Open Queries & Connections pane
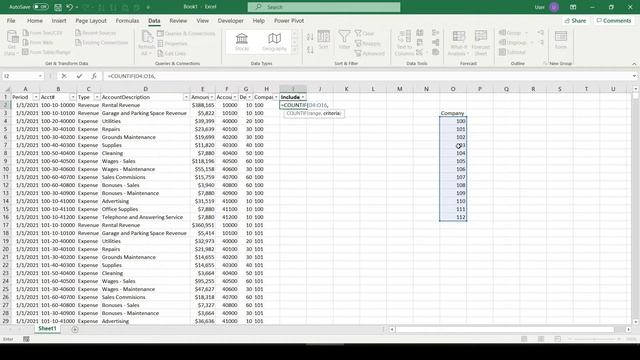Viewport: 640px width, 360px height. [186, 33]
